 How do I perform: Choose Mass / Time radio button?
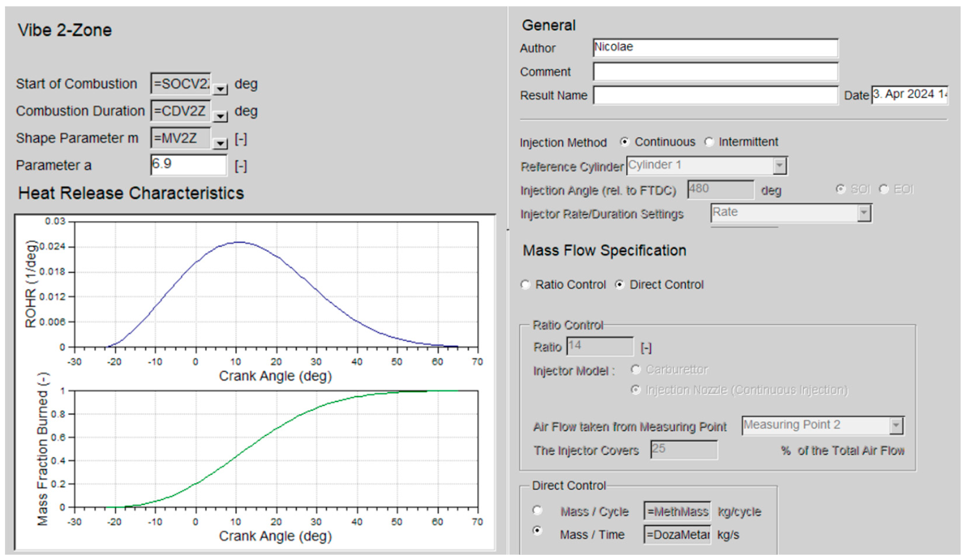coord(537,530)
